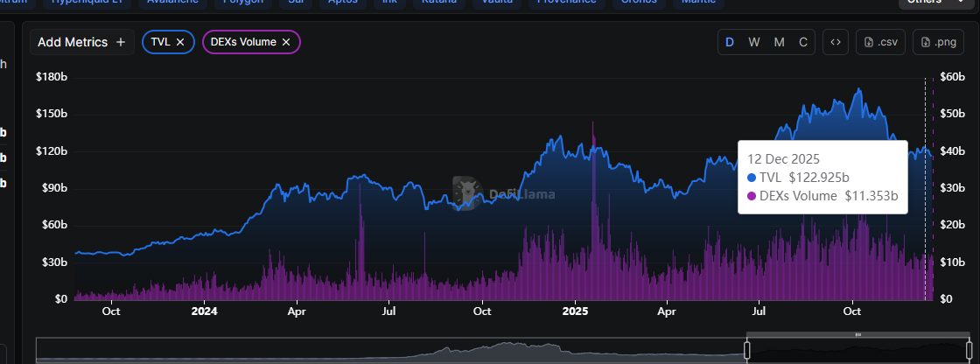Click the file icon on the .csv button
The height and width of the screenshot is (364, 980).
pyautogui.click(x=870, y=42)
